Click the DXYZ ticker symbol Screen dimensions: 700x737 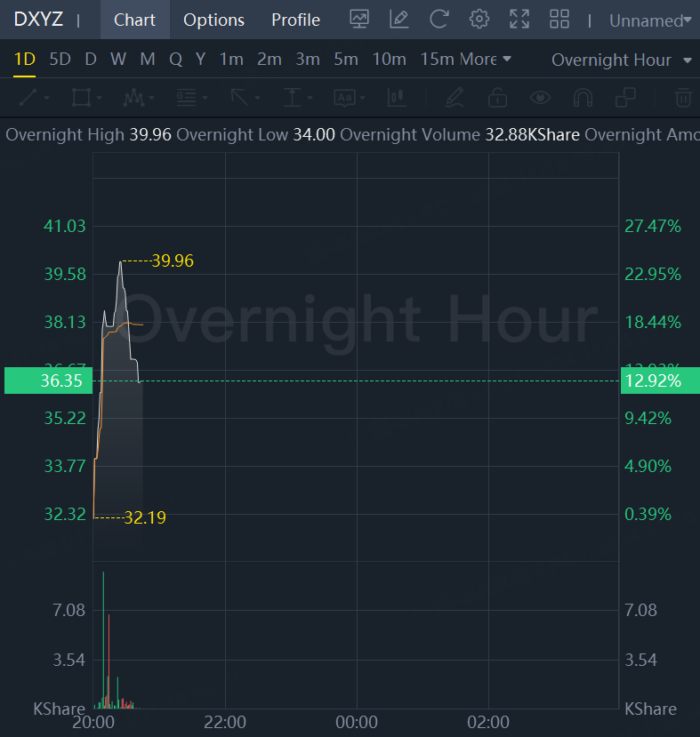(x=38, y=20)
